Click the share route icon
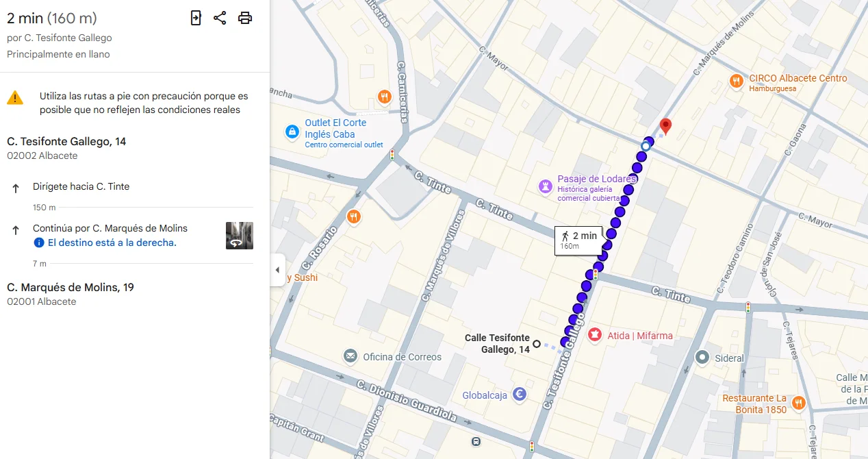 [x=220, y=18]
